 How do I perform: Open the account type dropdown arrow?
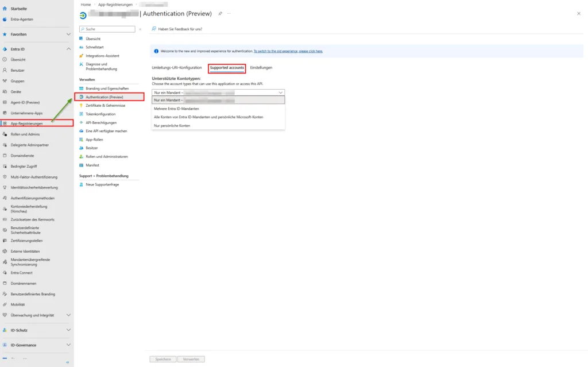tap(281, 92)
